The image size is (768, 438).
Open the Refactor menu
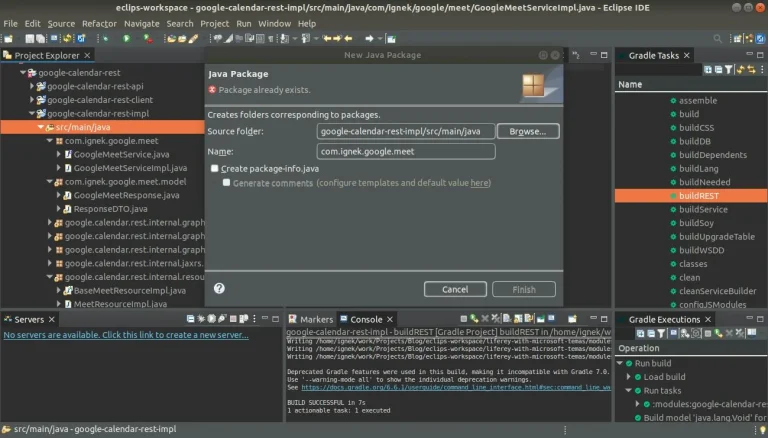point(99,24)
